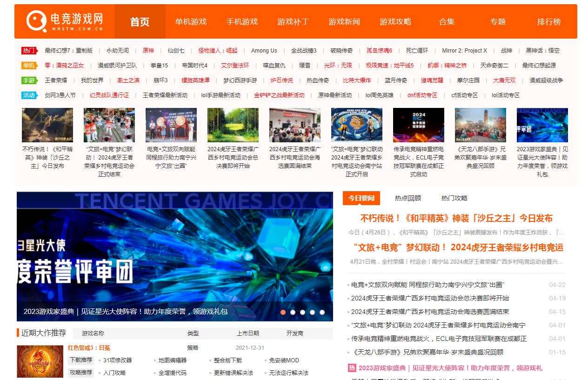Open headline 不朽传说！《和平精英》神装 article
Screen dimensions: 588x380
[456, 218]
